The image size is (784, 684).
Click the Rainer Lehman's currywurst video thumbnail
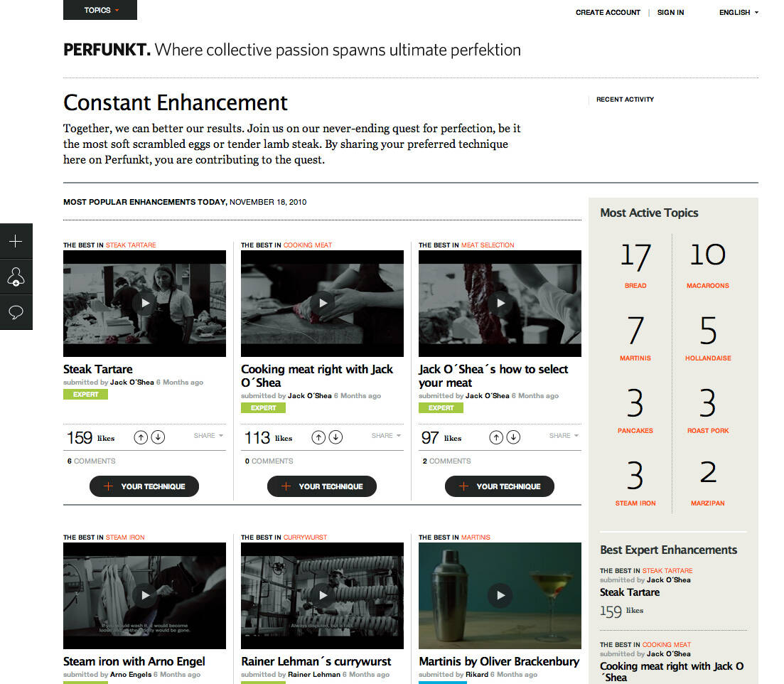pyautogui.click(x=322, y=596)
